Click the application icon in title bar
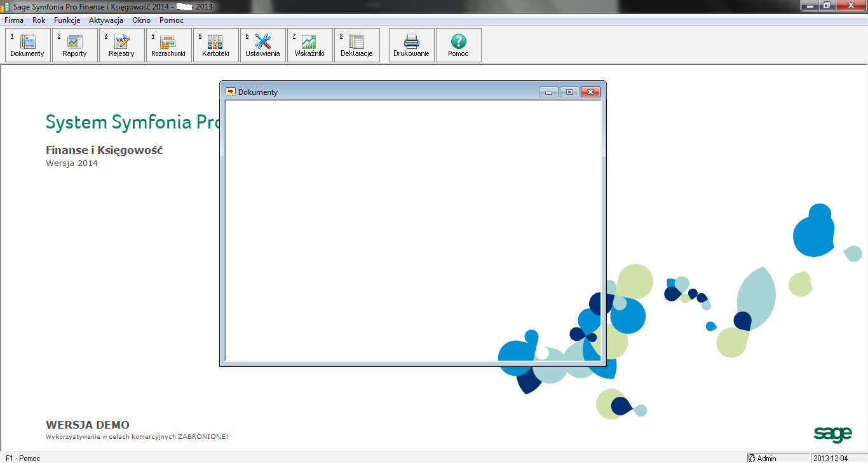 (x=4, y=7)
